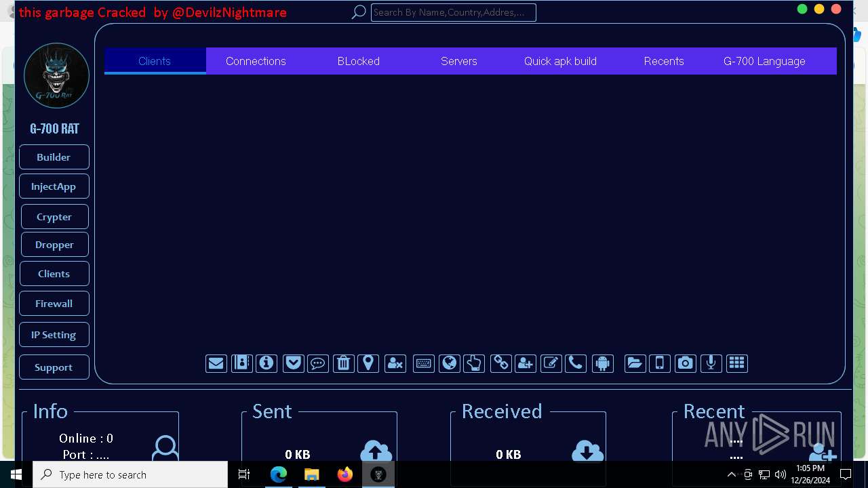Open File Explorer from taskbar
The height and width of the screenshot is (488, 868).
click(x=312, y=474)
